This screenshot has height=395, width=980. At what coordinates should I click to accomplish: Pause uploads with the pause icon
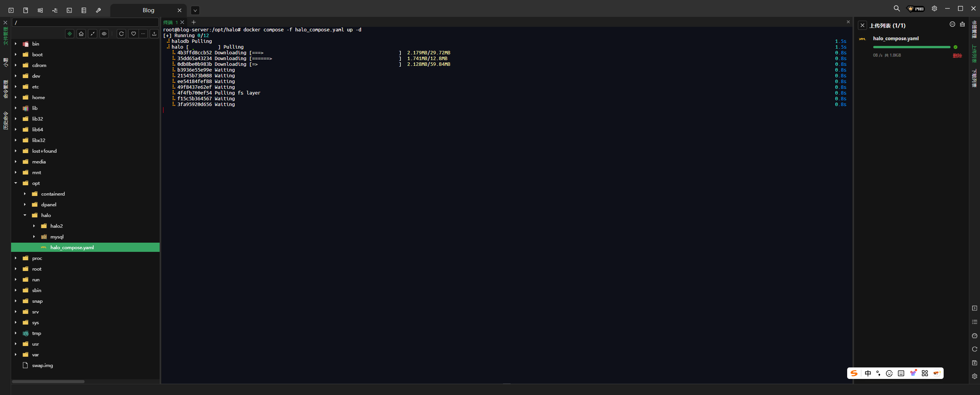[x=952, y=24]
